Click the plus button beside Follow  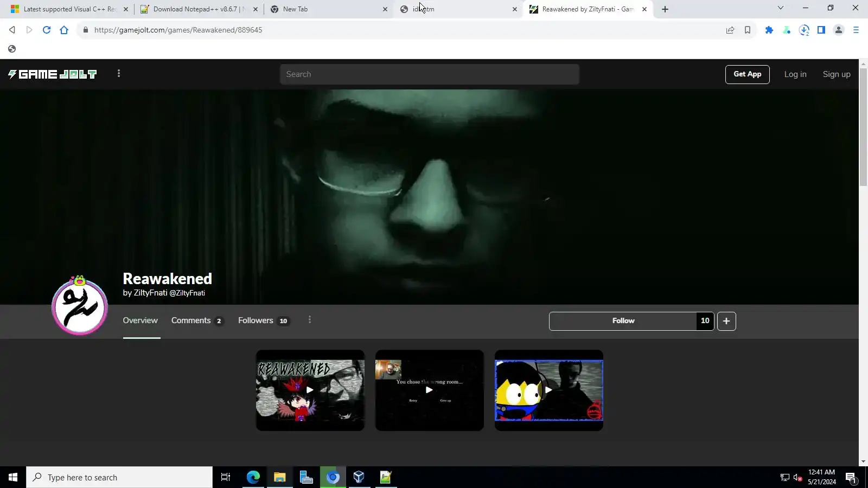pyautogui.click(x=726, y=321)
